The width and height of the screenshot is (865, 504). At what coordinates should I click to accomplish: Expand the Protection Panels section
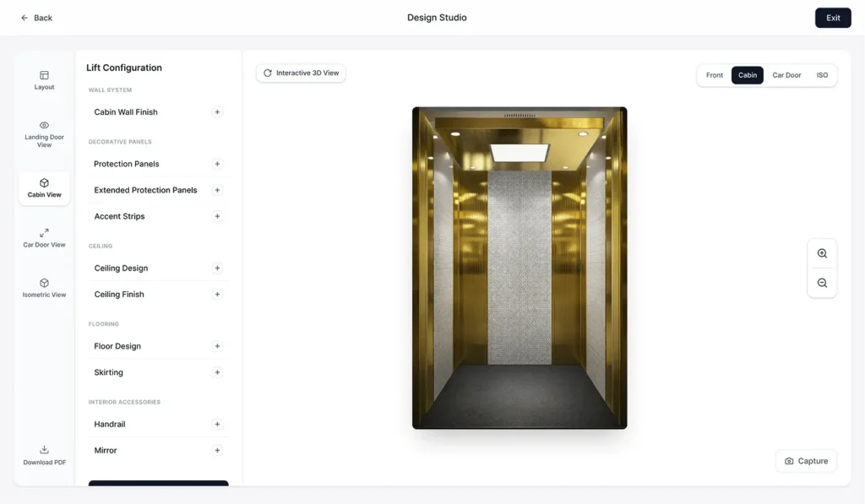click(x=217, y=164)
